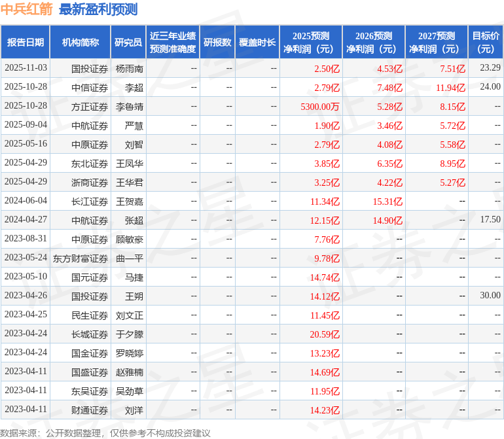Click analyst 顾敏豪
The height and width of the screenshot is (439, 504).
(x=129, y=239)
